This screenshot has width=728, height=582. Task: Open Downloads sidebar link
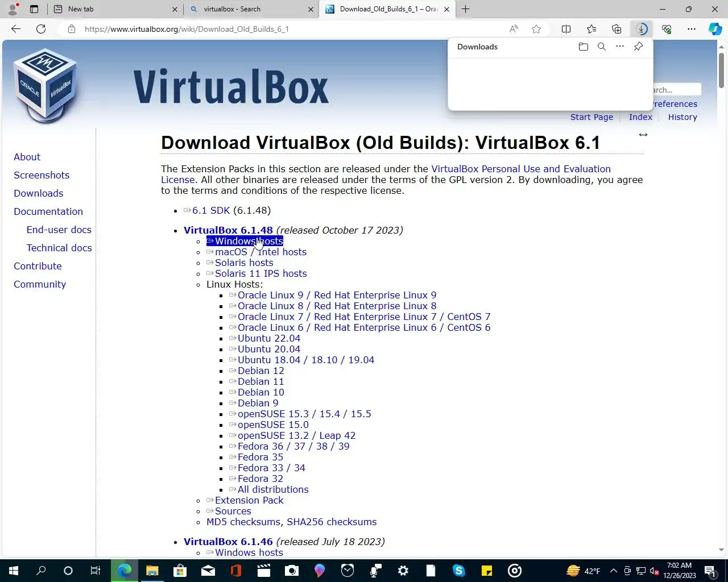pyautogui.click(x=38, y=193)
